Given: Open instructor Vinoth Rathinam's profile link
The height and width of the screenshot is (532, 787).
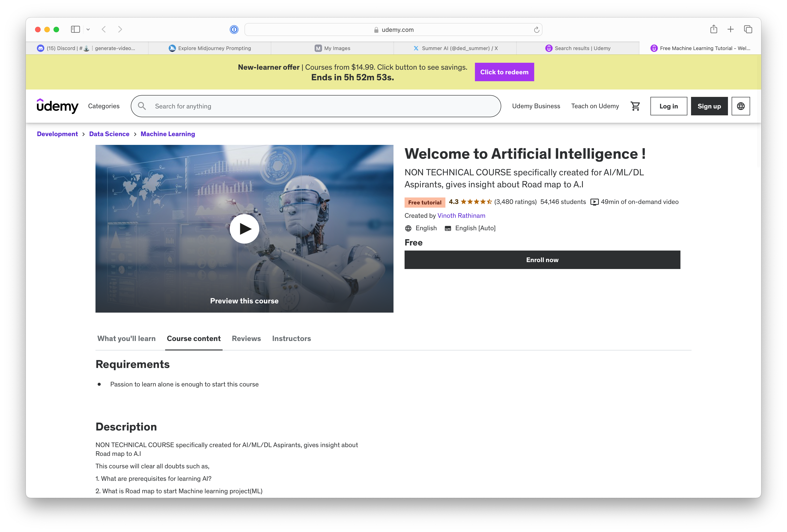Looking at the screenshot, I should [461, 215].
